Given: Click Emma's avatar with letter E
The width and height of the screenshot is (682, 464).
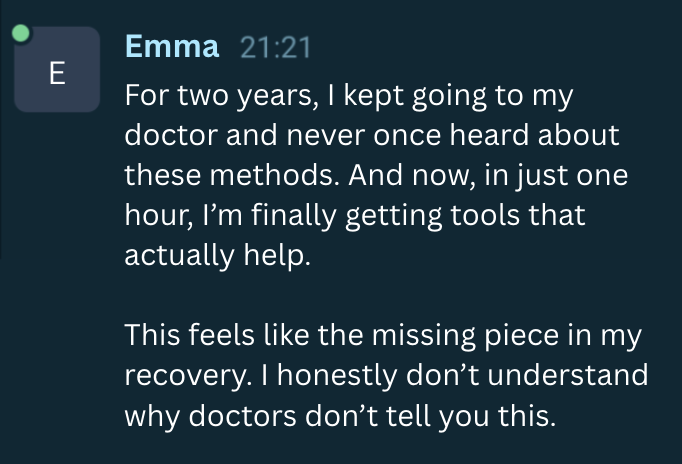Looking at the screenshot, I should click(x=56, y=71).
